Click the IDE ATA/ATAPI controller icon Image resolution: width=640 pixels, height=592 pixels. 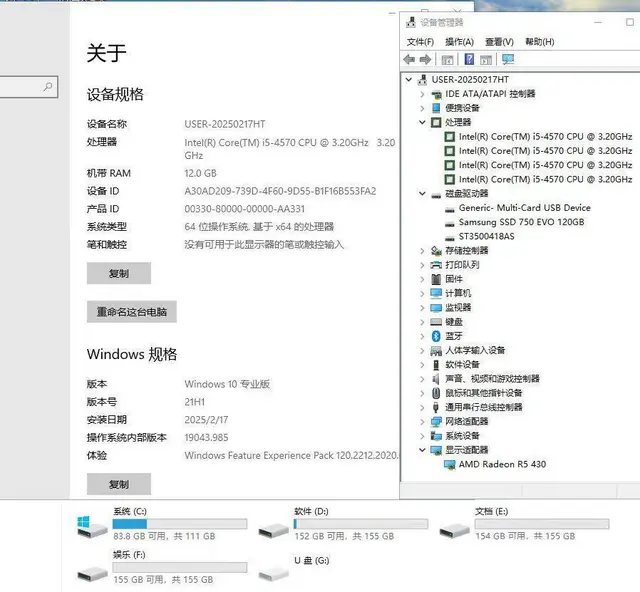[x=436, y=94]
